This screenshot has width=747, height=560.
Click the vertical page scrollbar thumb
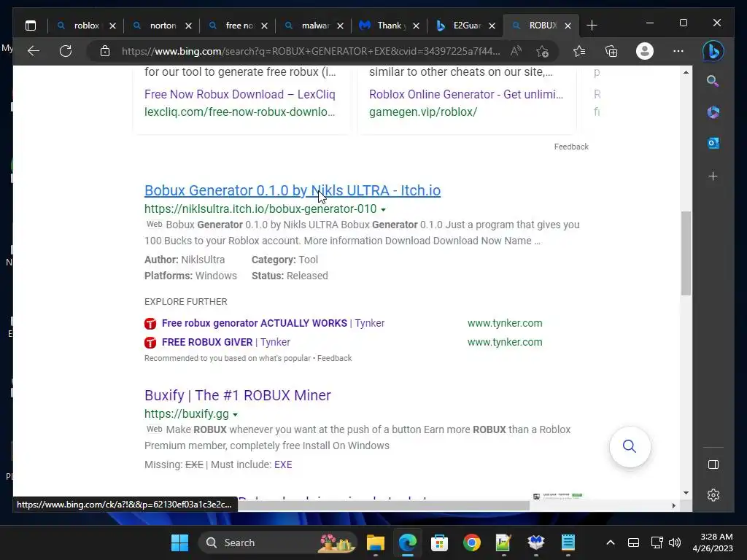(686, 253)
